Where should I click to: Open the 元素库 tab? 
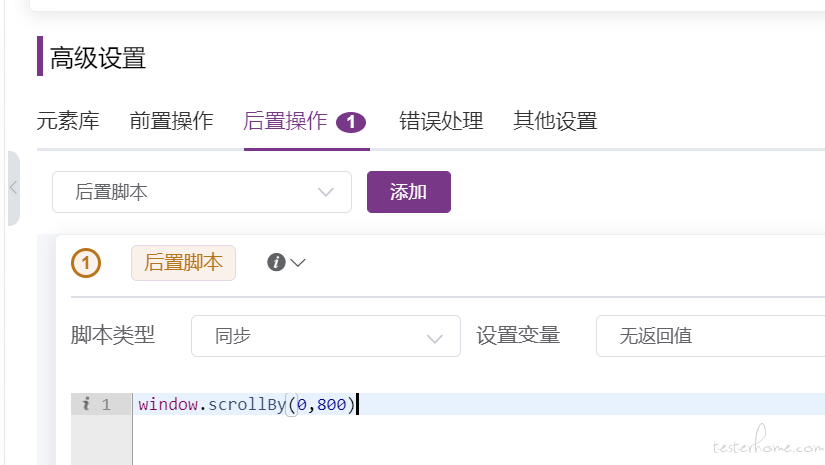click(68, 121)
